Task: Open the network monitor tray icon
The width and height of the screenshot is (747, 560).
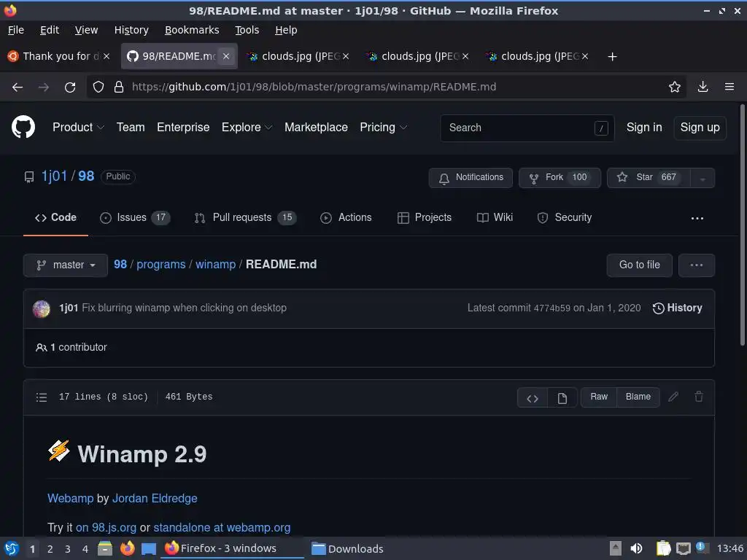Action: point(683,548)
